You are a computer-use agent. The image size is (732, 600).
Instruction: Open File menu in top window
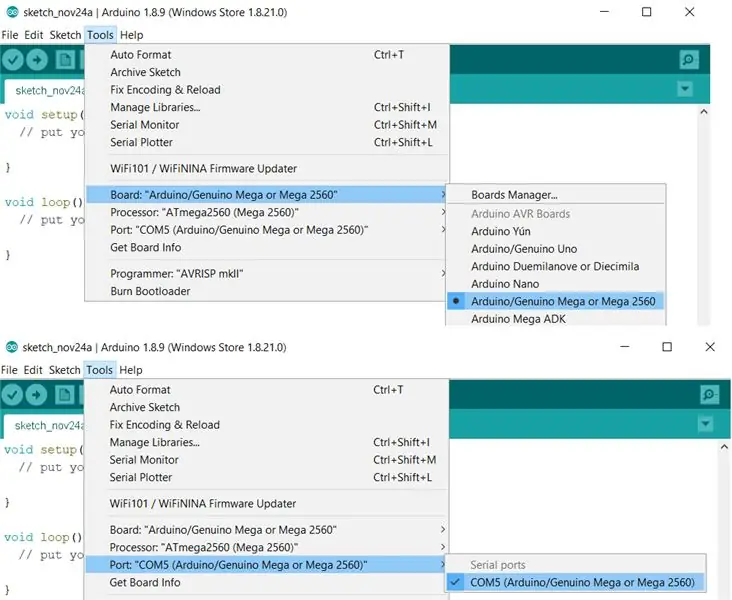(10, 35)
